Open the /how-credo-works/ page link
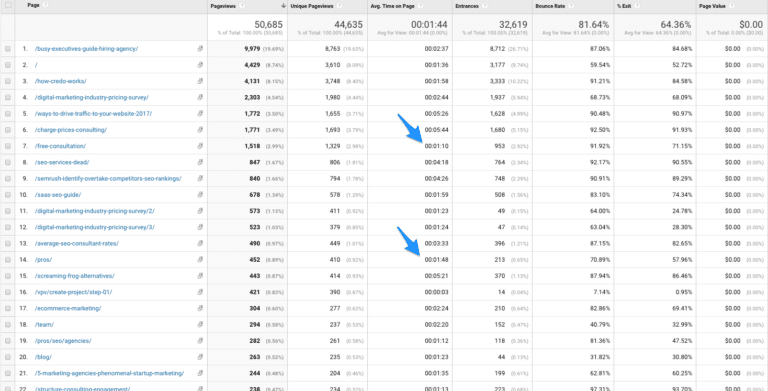The height and width of the screenshot is (391, 768). click(61, 81)
